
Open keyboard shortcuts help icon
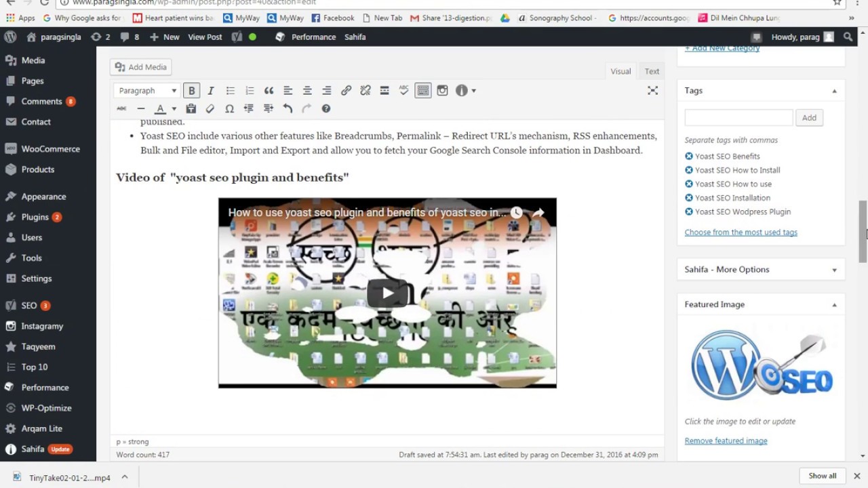click(x=326, y=108)
